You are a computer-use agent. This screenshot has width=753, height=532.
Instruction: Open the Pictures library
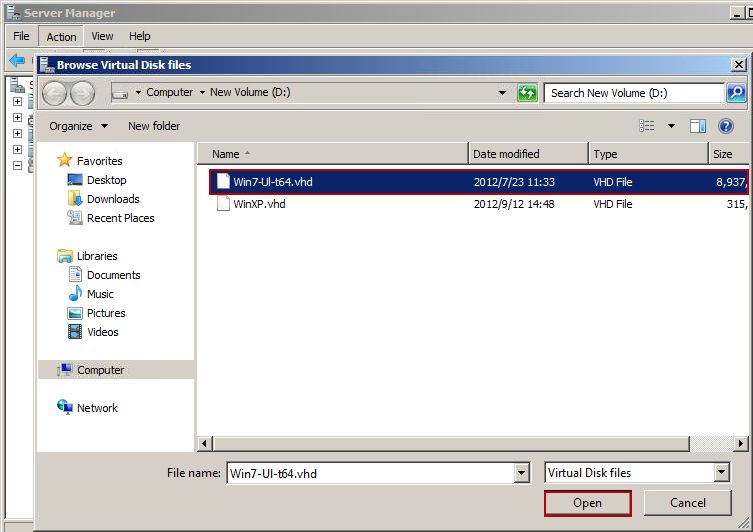click(x=97, y=313)
